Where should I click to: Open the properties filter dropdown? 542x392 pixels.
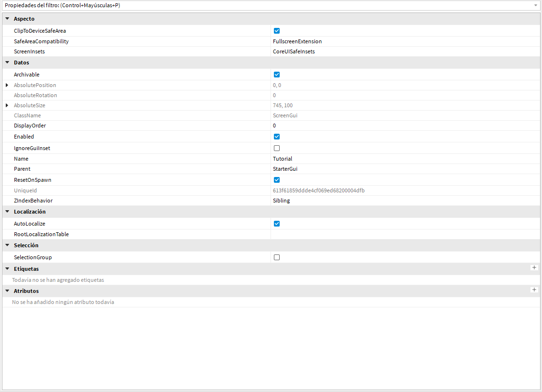pos(537,5)
